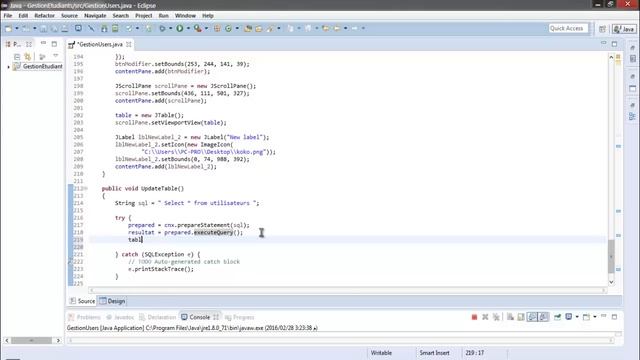Screen dimensions: 640x360
Task: Select the Java perspective button
Action: (624, 29)
